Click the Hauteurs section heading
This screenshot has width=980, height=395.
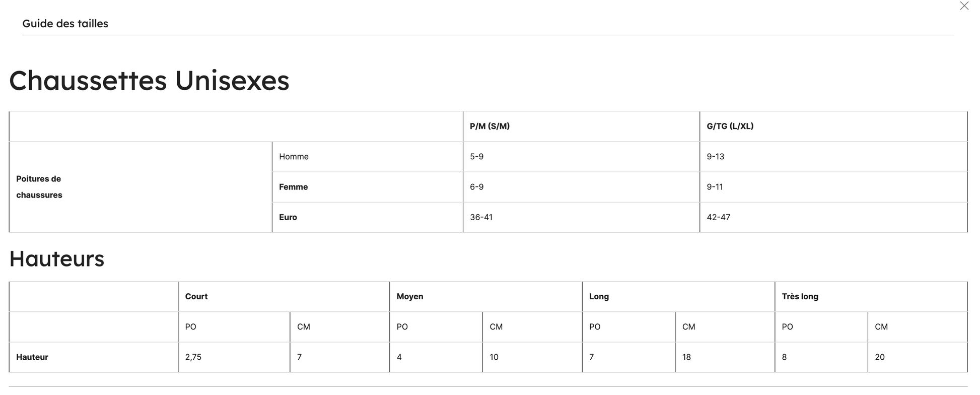click(56, 259)
